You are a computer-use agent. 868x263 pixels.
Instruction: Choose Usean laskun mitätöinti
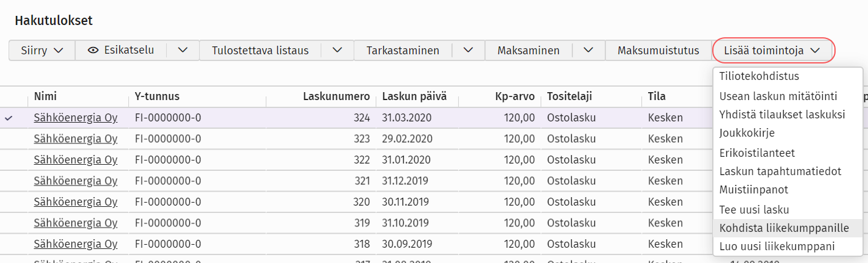click(787, 96)
